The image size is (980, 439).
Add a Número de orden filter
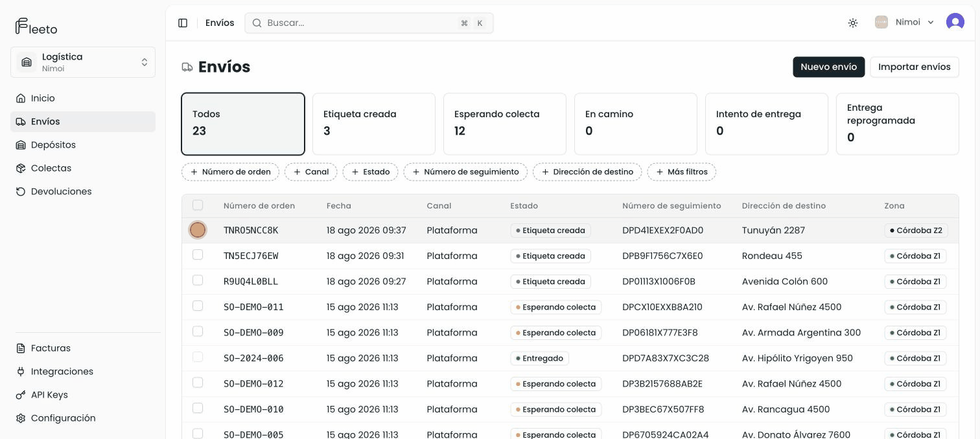tap(231, 172)
